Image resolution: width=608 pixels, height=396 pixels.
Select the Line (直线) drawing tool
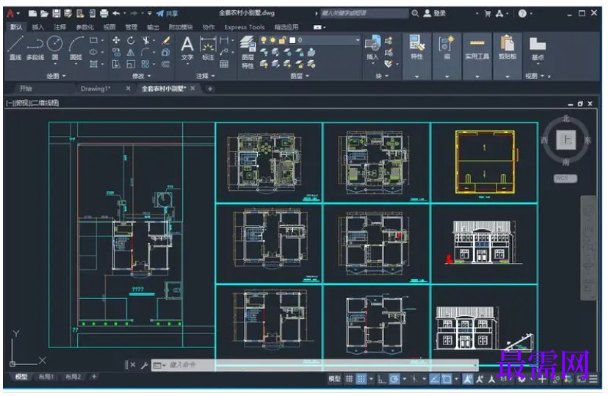[x=15, y=47]
